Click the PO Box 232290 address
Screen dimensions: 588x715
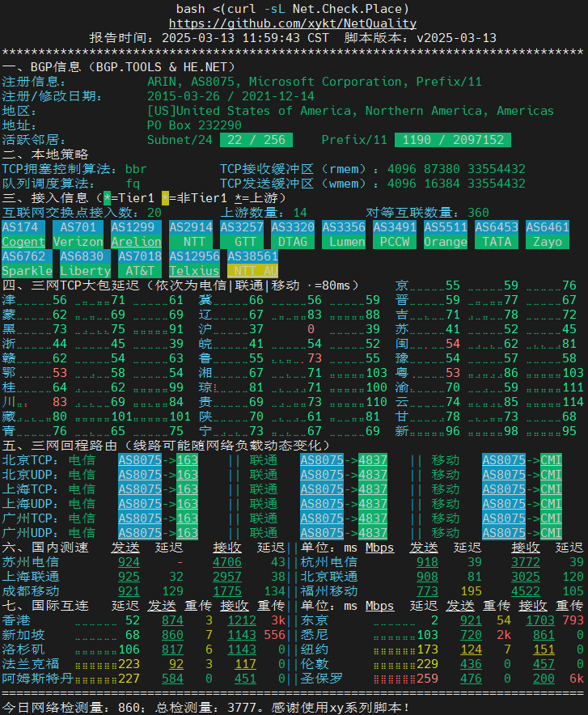click(x=194, y=125)
